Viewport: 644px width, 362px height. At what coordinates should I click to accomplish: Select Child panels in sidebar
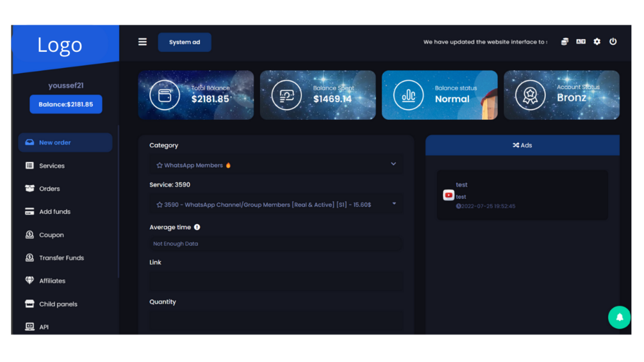58,304
